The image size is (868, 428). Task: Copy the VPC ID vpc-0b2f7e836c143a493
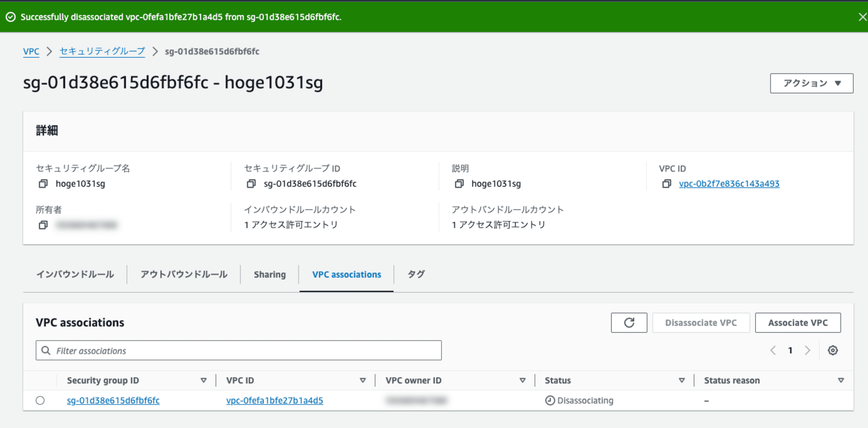666,184
